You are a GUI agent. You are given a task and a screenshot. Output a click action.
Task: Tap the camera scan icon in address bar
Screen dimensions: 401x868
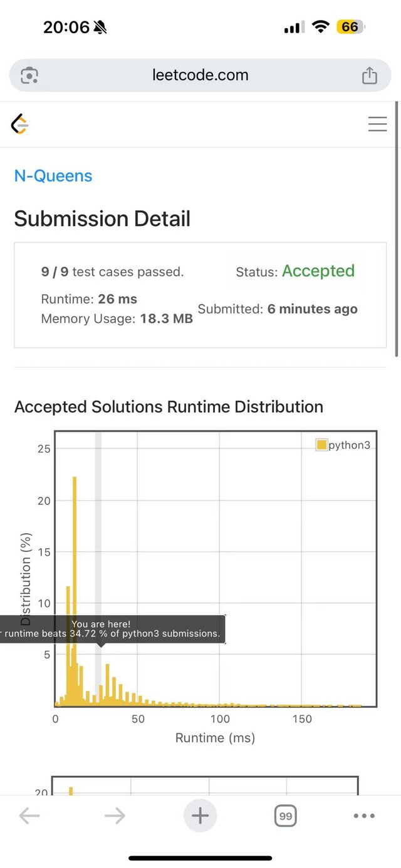click(29, 76)
